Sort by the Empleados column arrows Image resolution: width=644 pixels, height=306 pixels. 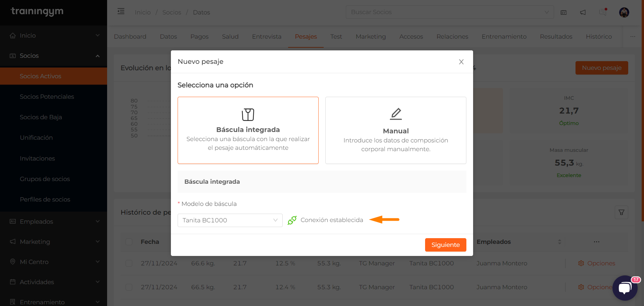click(x=559, y=242)
